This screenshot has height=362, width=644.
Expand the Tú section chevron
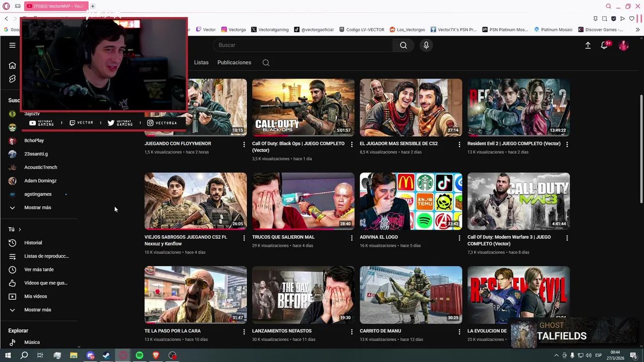click(20, 230)
